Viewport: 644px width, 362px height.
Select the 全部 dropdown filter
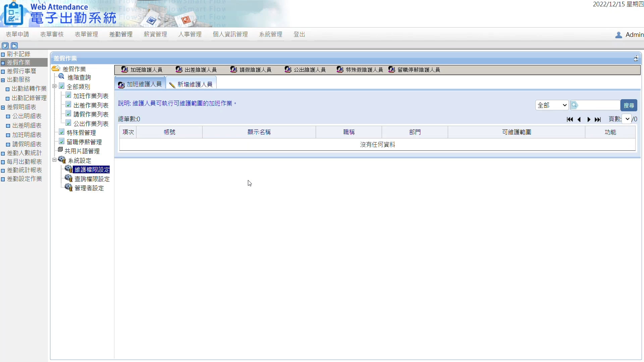551,105
